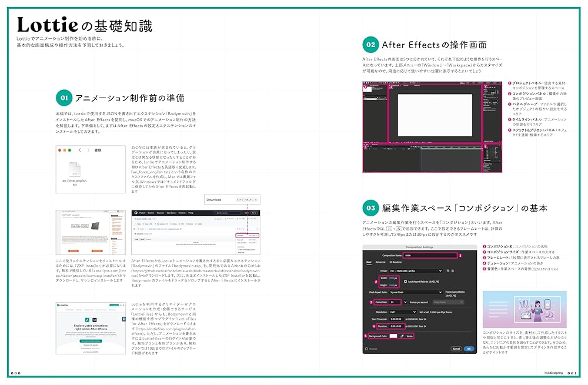Click the GitHub logo in the repo page

pyautogui.click(x=136, y=213)
